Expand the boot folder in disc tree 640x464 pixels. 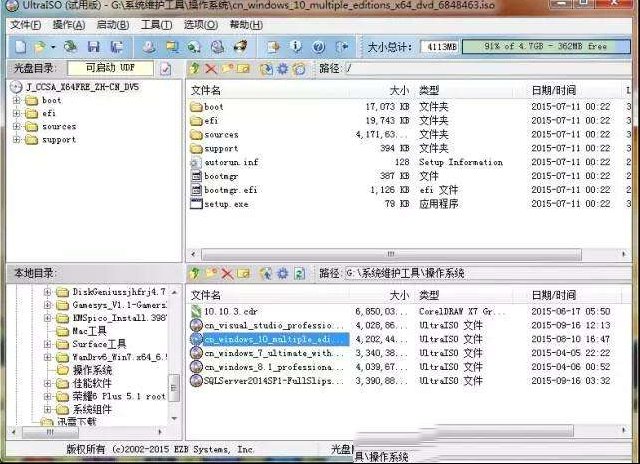[x=16, y=100]
